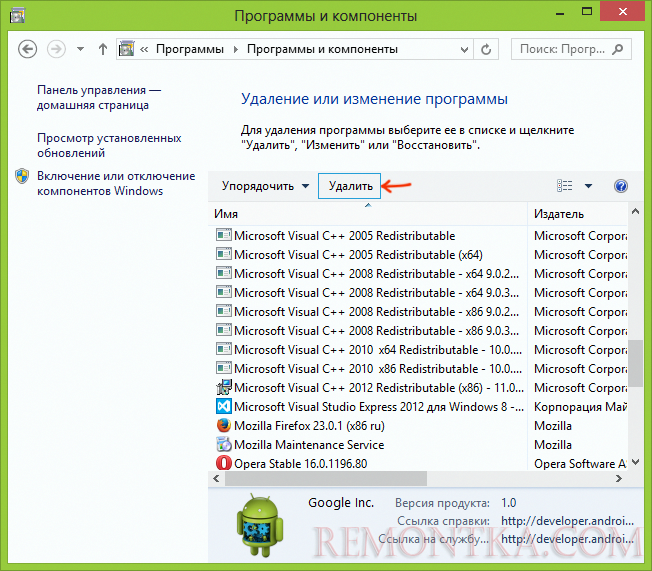Select Mozilla Firefox 23.0.1 (x86 ru)
652x571 pixels.
click(309, 426)
